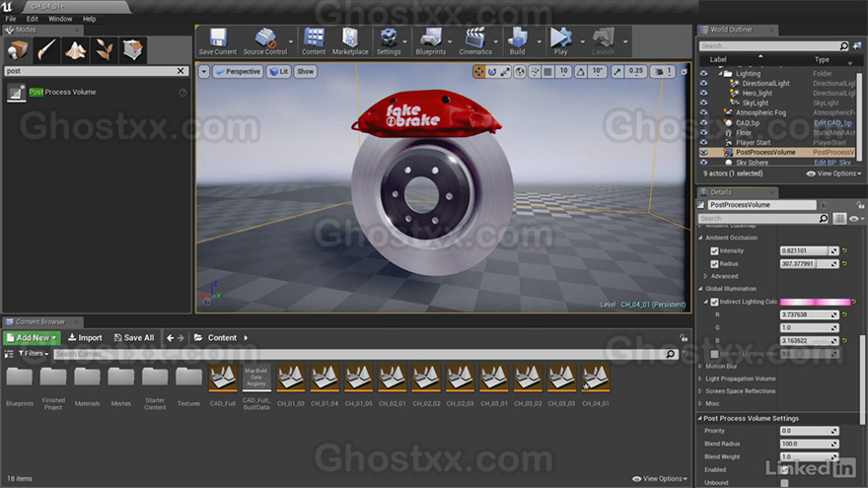Click the Show button in viewport
Screen dimensions: 868x488
click(x=305, y=71)
